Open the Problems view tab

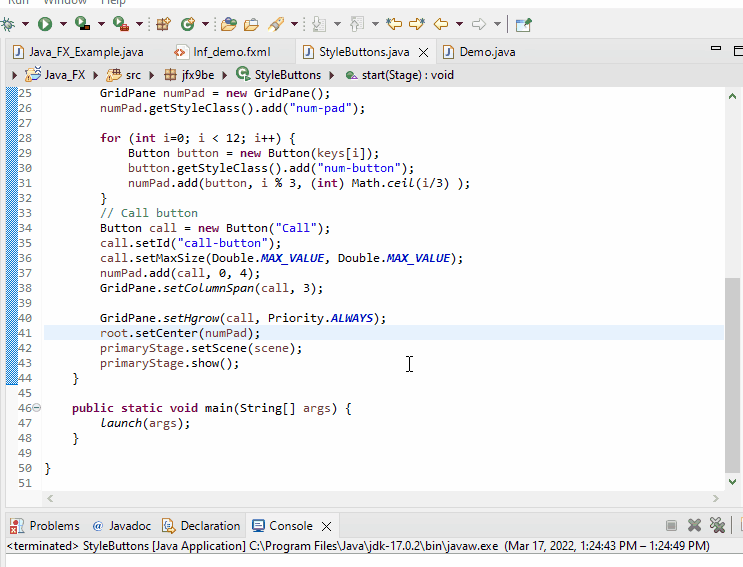[x=54, y=526]
